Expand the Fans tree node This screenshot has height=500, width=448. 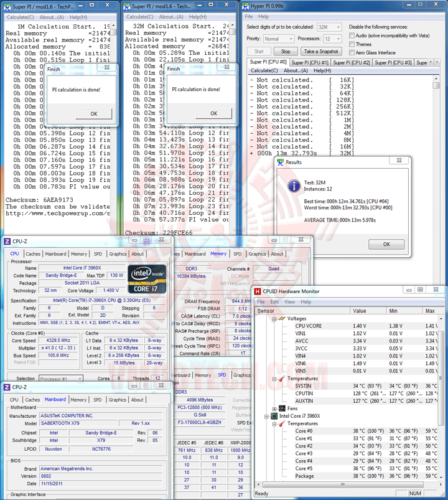(x=274, y=408)
